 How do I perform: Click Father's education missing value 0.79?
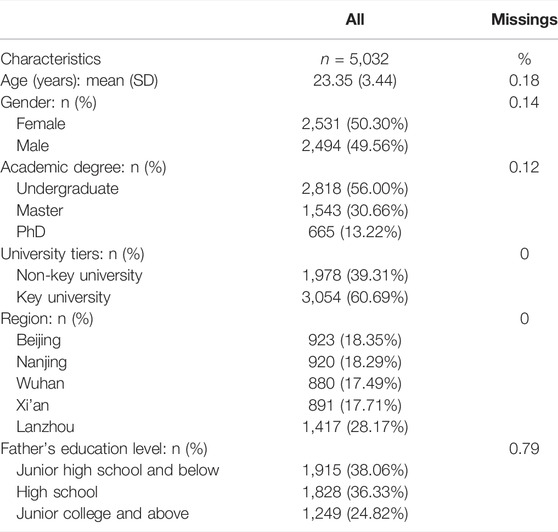[524, 449]
